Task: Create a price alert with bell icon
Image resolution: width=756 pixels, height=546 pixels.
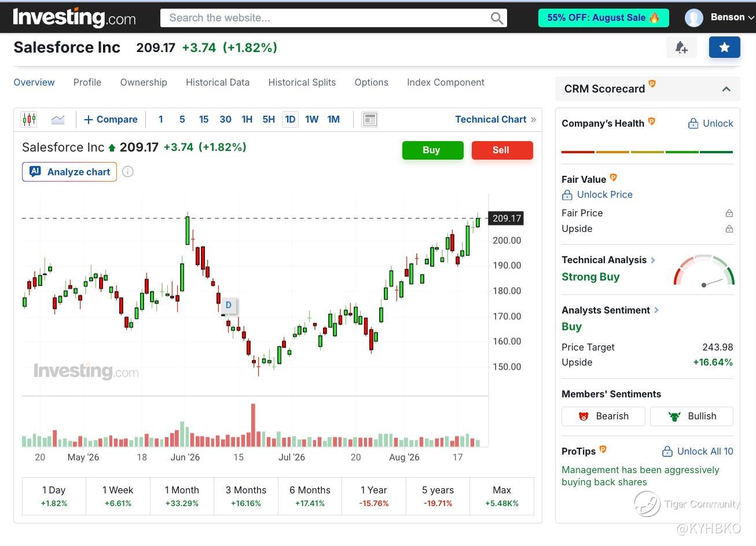Action: 681,47
